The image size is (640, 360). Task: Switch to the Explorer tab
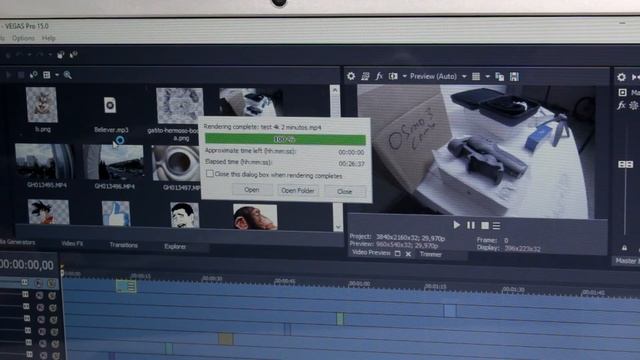tap(175, 247)
